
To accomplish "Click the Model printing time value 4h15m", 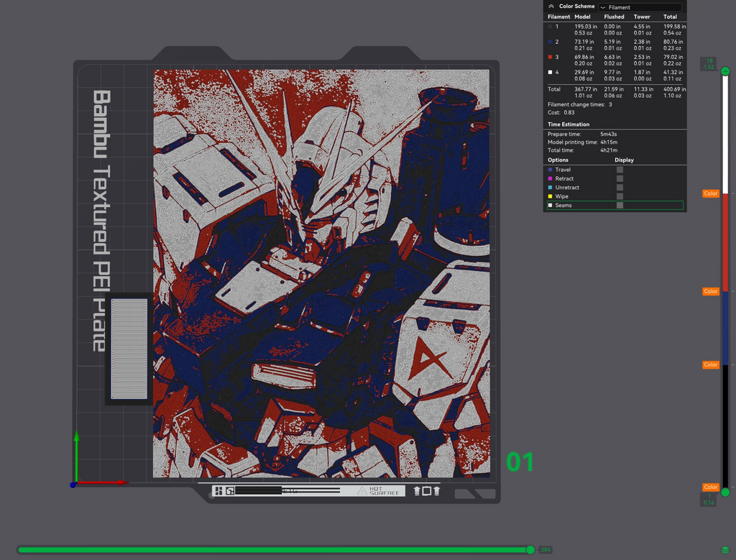I will tap(609, 142).
